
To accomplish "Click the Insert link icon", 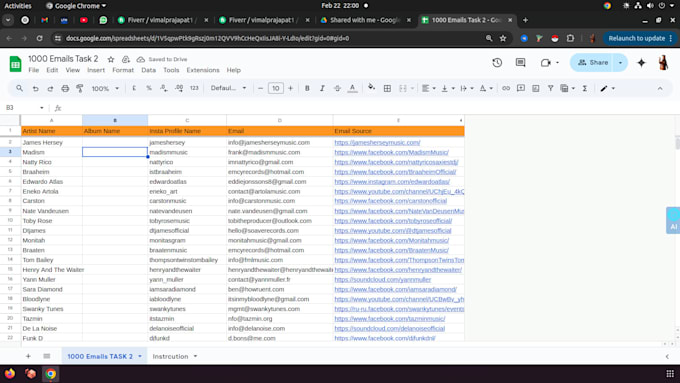I will [506, 88].
